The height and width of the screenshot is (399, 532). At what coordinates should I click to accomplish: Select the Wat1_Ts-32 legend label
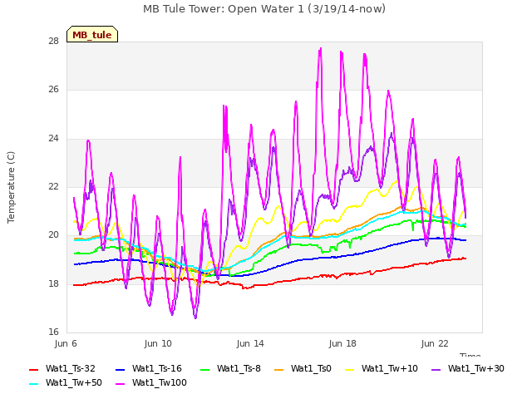click(x=70, y=369)
